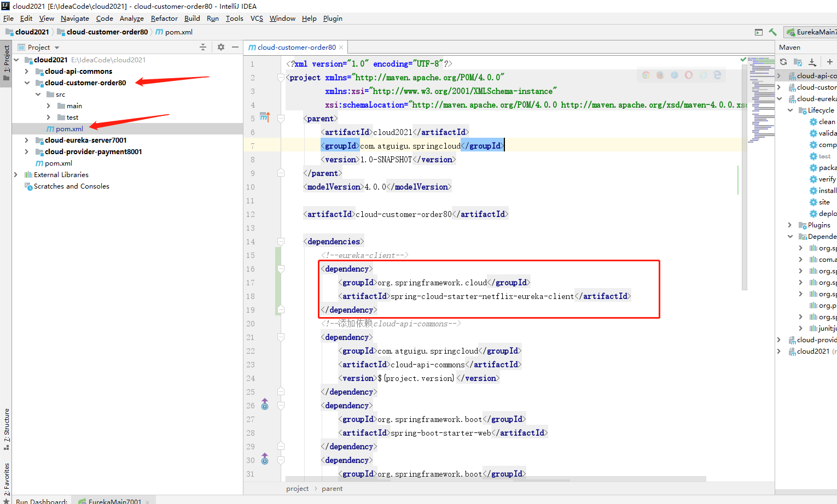The height and width of the screenshot is (504, 837).
Task: Click the green hammer Build Project icon
Action: click(772, 32)
